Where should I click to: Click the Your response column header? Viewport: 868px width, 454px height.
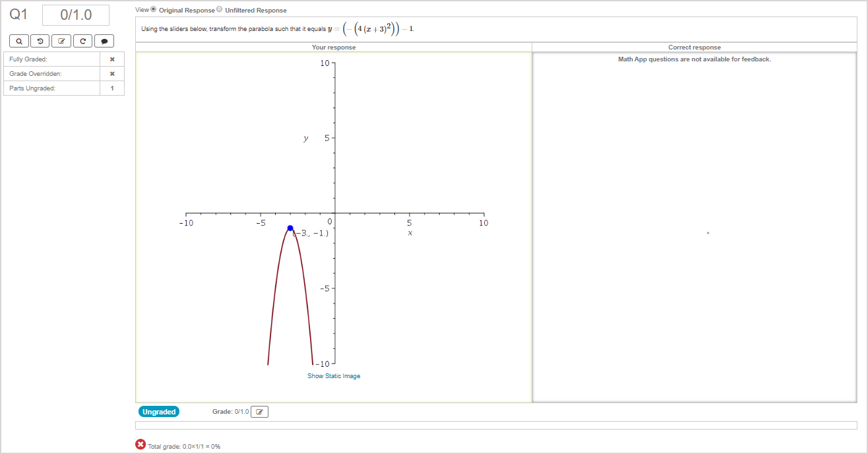click(x=333, y=47)
